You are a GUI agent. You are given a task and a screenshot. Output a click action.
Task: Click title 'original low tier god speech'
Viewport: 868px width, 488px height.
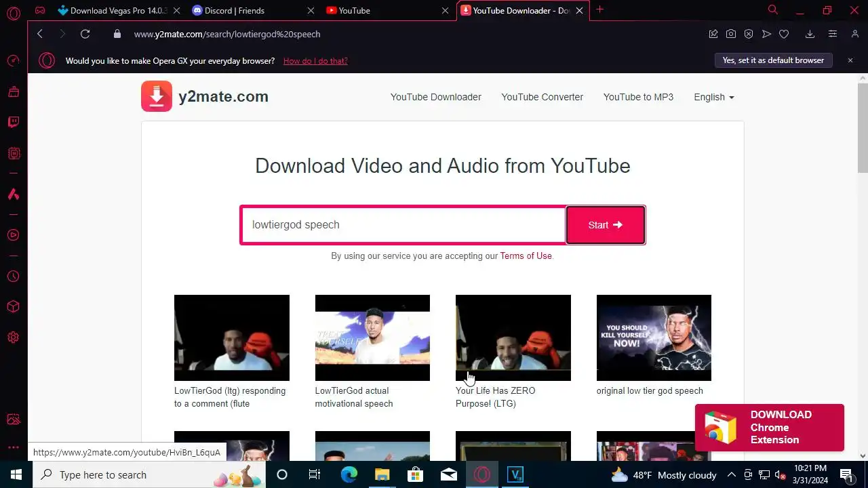point(650,391)
